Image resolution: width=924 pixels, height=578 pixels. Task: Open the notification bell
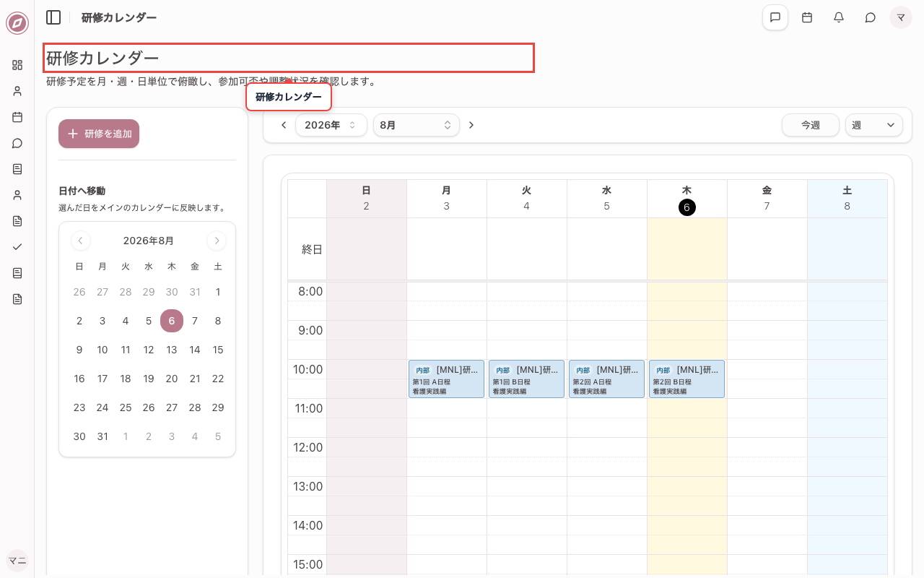pyautogui.click(x=839, y=17)
